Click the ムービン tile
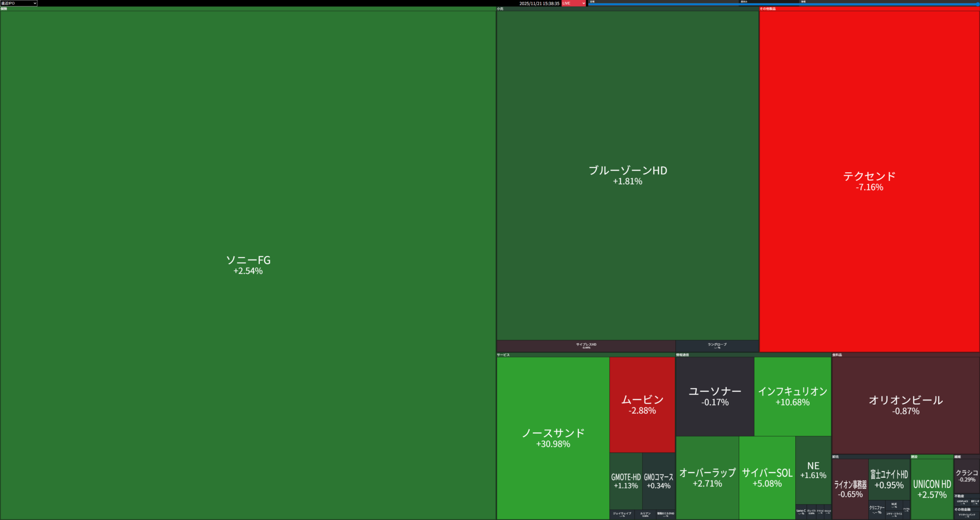This screenshot has height=520, width=980. 642,404
